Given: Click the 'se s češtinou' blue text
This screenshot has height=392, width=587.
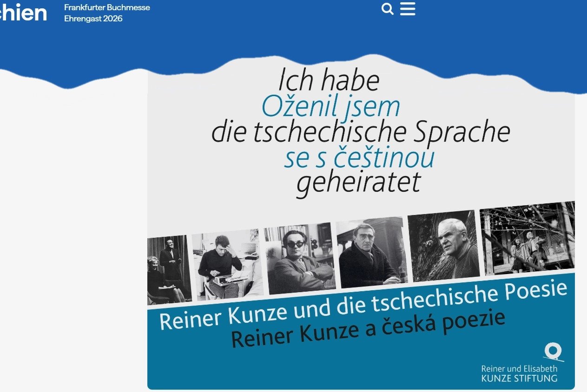Looking at the screenshot, I should pos(359,157).
